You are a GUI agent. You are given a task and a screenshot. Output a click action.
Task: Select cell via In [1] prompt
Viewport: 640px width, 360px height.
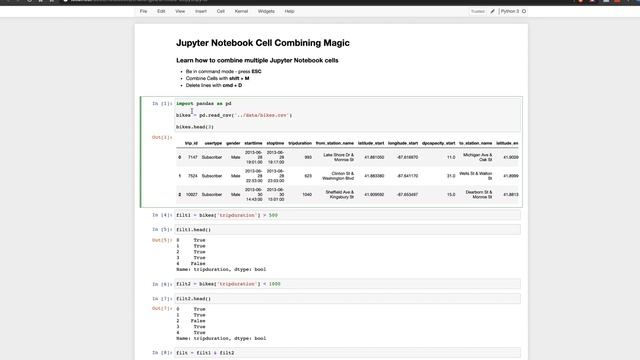(x=162, y=104)
